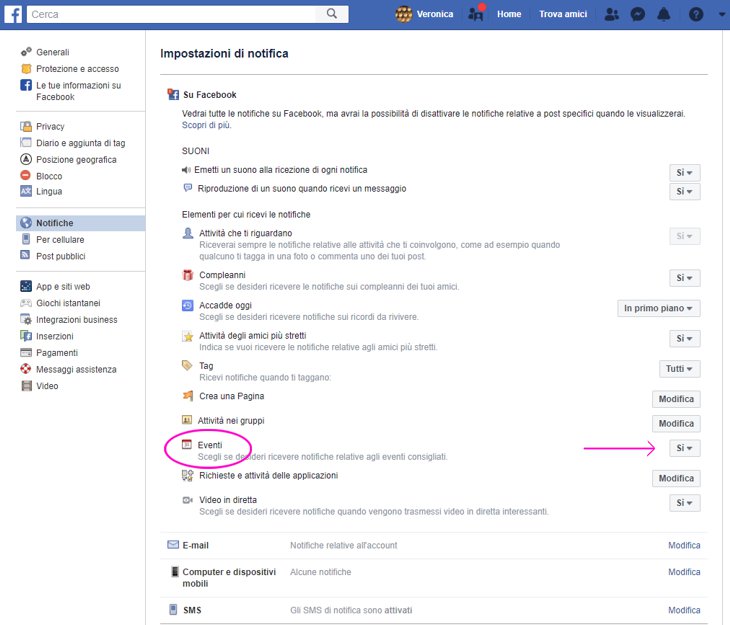Click the Compleanni gift icon

(188, 275)
